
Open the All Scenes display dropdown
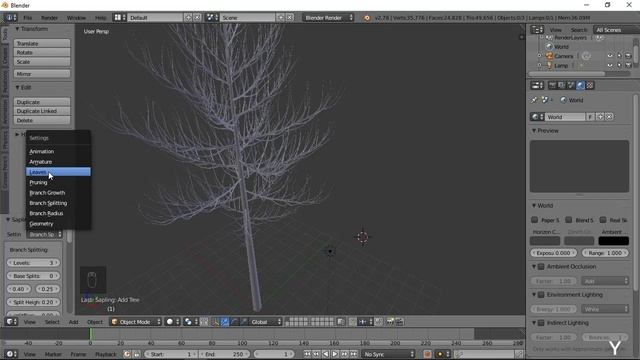click(616, 30)
